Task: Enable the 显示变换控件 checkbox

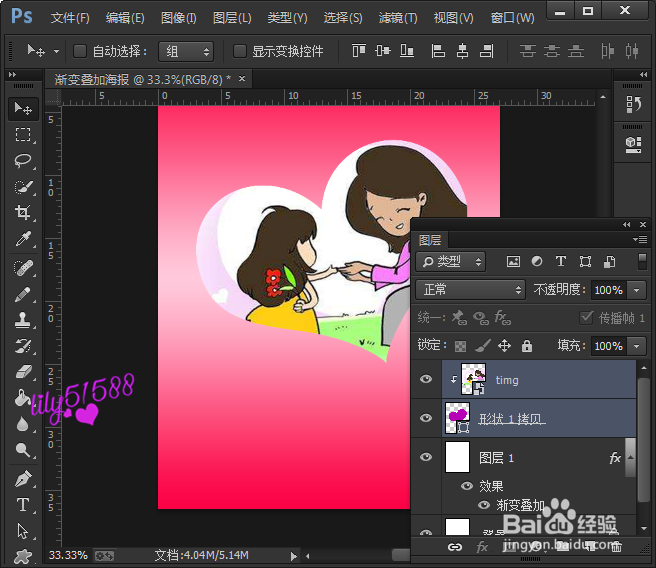Action: (x=239, y=51)
